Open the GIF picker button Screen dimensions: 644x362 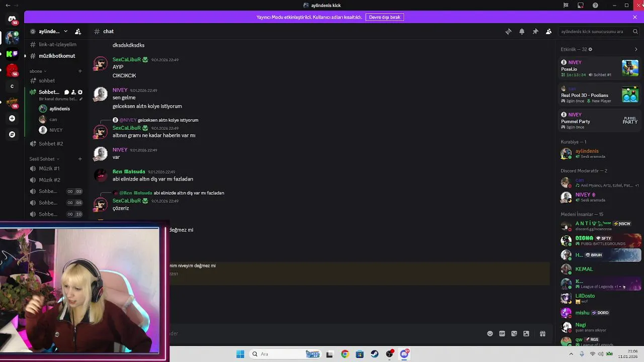[502, 333]
